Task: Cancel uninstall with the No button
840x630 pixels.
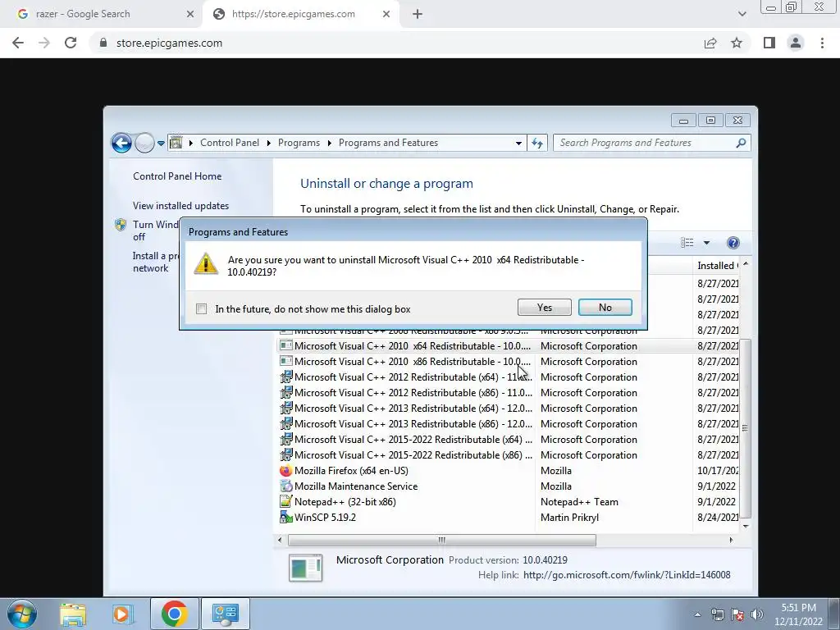Action: click(x=605, y=308)
